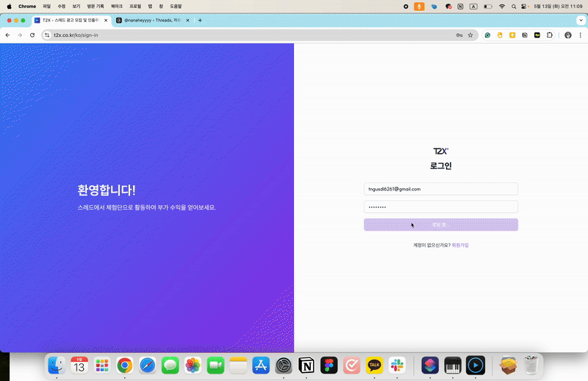The width and height of the screenshot is (588, 381).
Task: Reload the T2X sign-in page
Action: pyautogui.click(x=32, y=35)
